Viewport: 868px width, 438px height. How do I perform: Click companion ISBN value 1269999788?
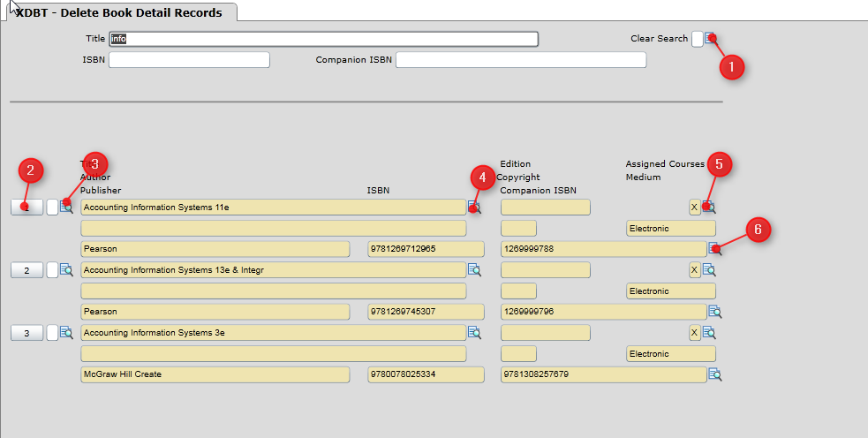click(604, 249)
